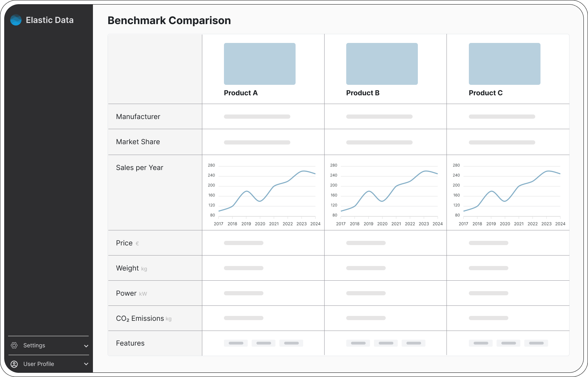Open the Settings menu item
Image resolution: width=588 pixels, height=377 pixels.
34,345
